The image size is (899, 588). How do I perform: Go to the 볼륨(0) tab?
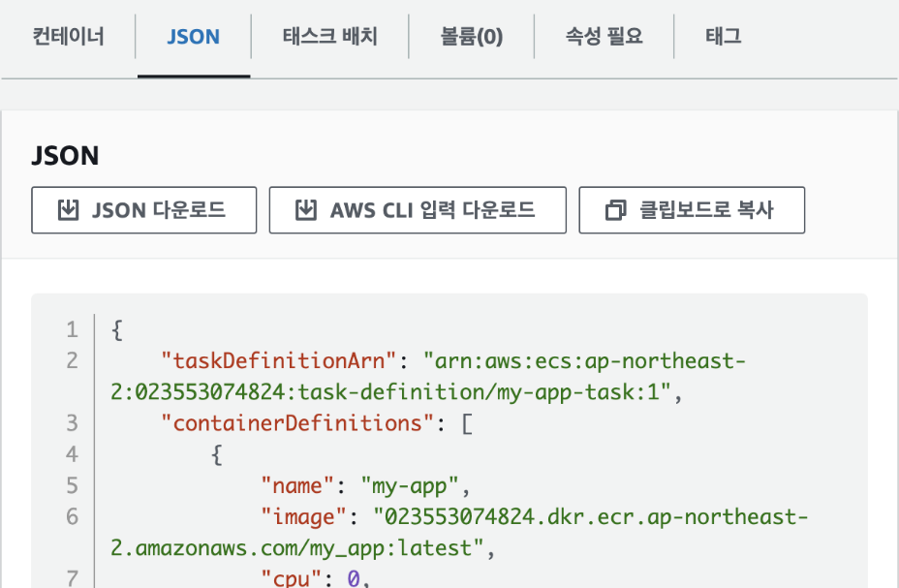pyautogui.click(x=471, y=37)
